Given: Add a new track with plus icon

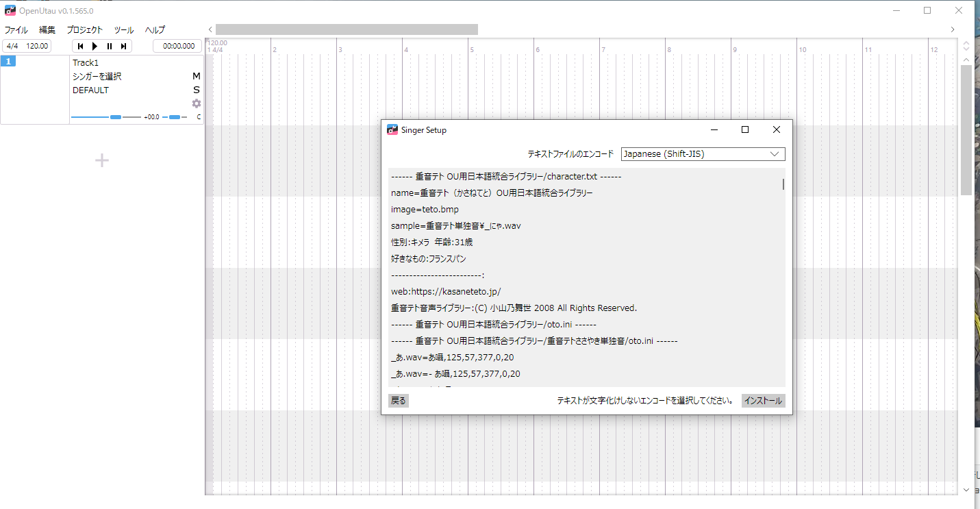Looking at the screenshot, I should (101, 160).
